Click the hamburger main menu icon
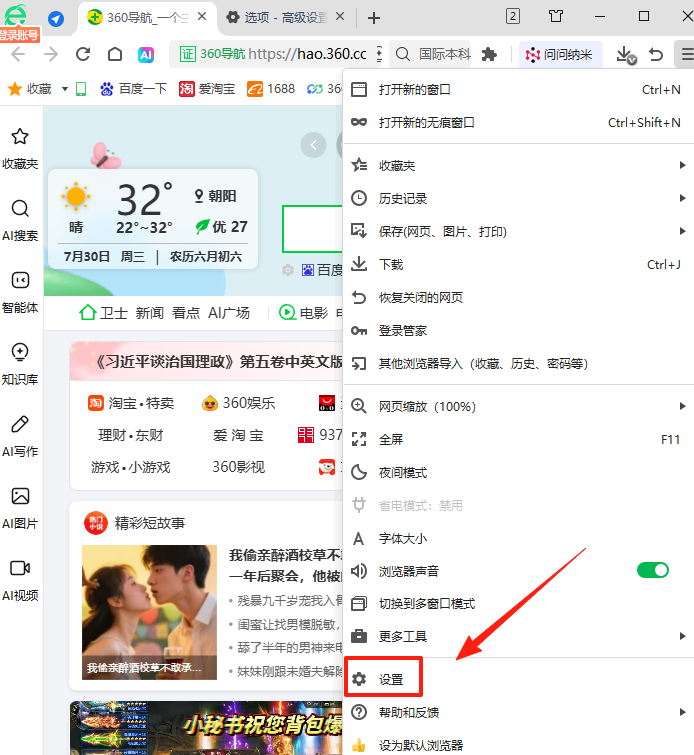 687,54
